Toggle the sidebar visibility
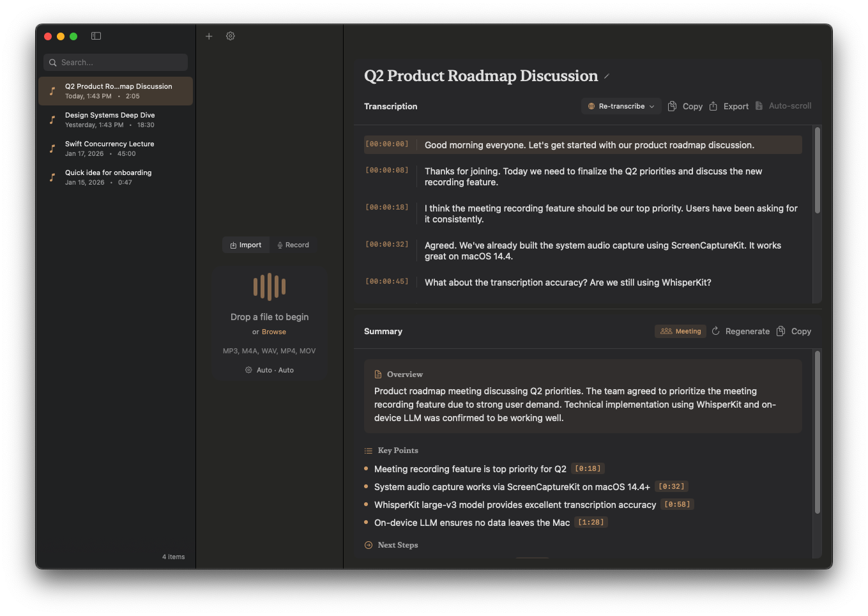 (96, 36)
